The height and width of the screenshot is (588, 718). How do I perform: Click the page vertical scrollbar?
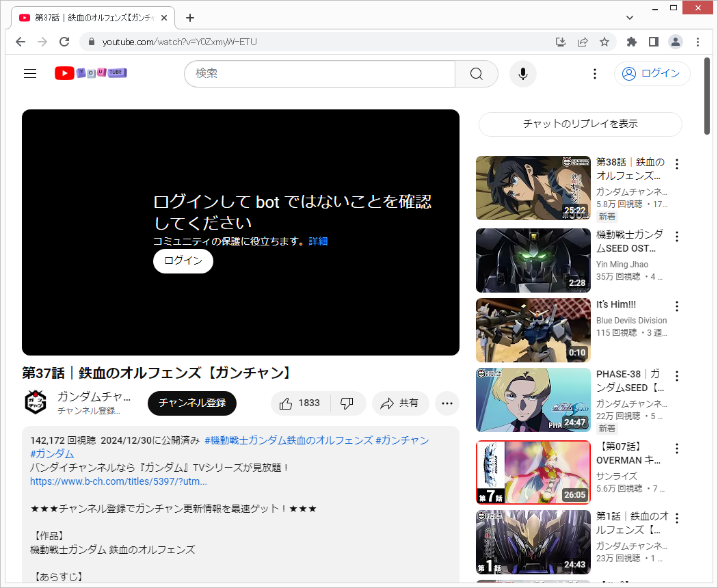tap(707, 96)
